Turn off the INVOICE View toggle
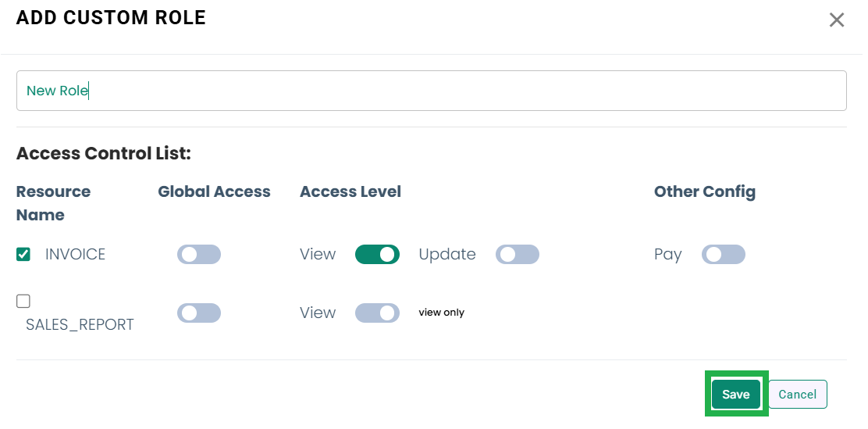868x429 pixels. click(377, 255)
